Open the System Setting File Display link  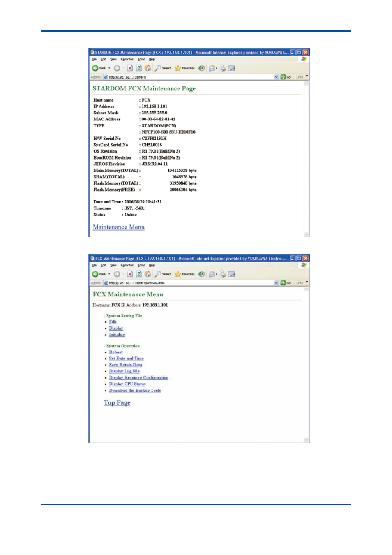[116, 328]
